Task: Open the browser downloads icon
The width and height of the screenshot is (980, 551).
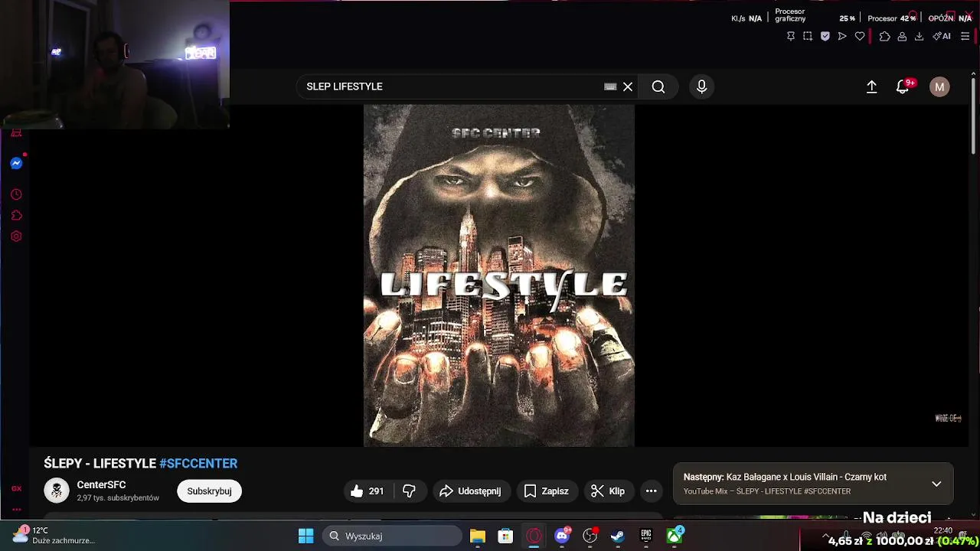Action: [x=920, y=36]
